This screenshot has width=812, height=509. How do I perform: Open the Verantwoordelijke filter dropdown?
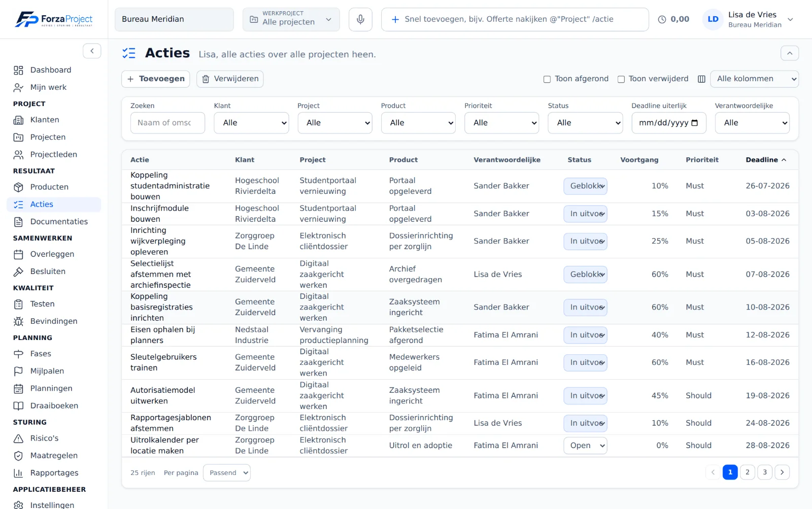[x=752, y=123]
